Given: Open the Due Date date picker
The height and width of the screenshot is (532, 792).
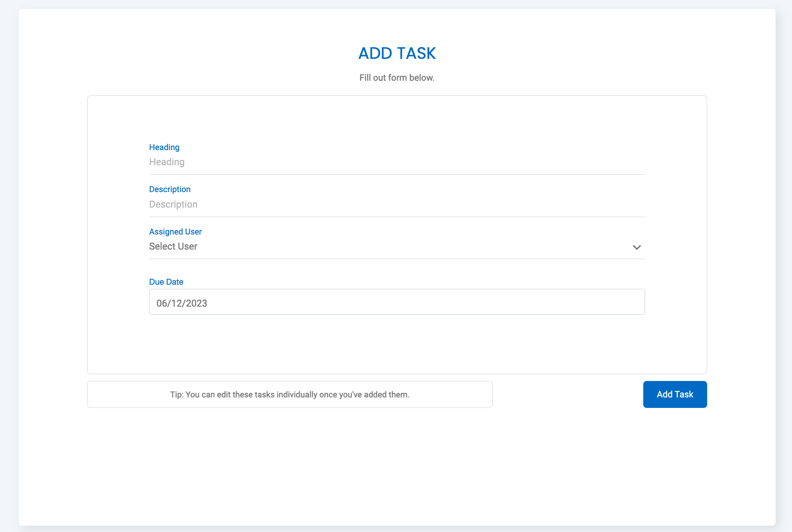Looking at the screenshot, I should tap(396, 302).
